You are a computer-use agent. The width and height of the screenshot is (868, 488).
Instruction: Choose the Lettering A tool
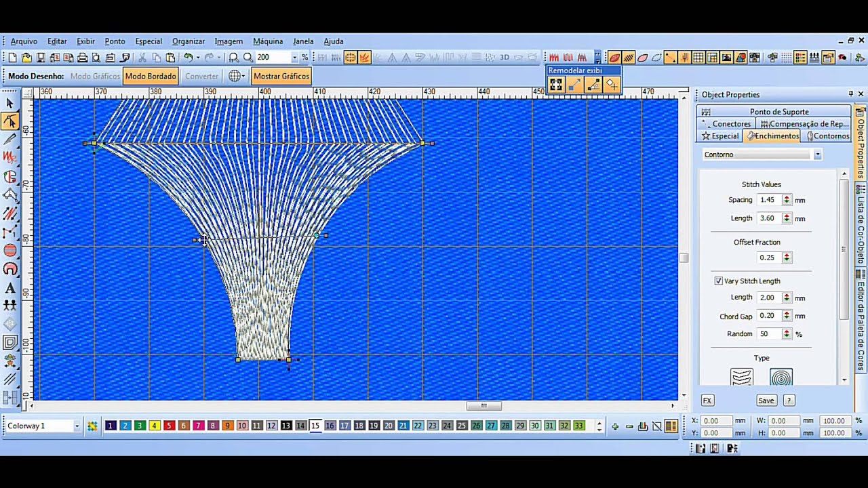10,288
